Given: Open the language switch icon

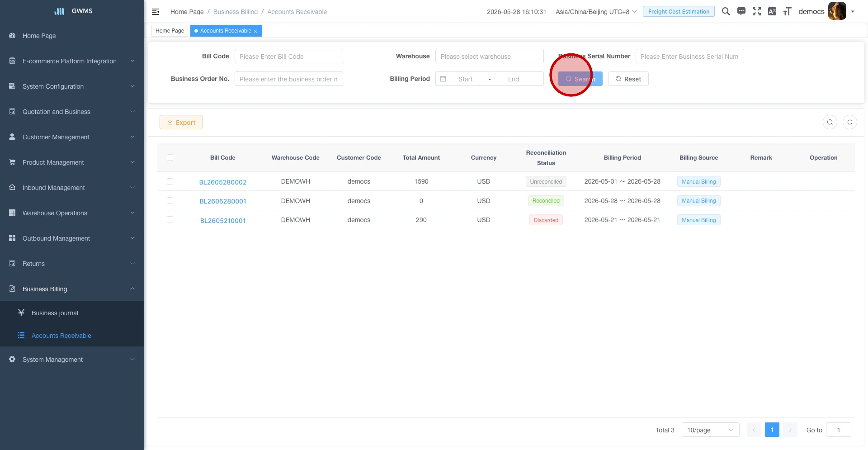Looking at the screenshot, I should [x=772, y=11].
